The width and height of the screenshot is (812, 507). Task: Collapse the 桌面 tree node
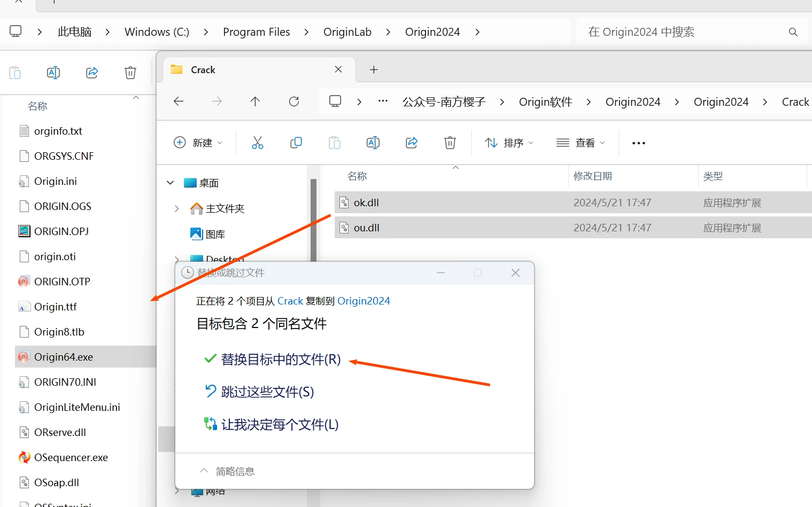[171, 183]
